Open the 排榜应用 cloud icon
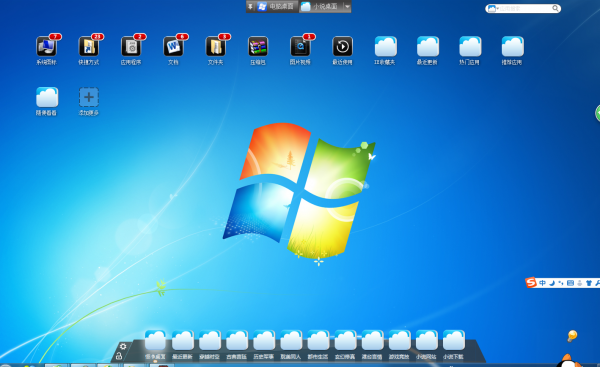The width and height of the screenshot is (600, 367). point(513,47)
